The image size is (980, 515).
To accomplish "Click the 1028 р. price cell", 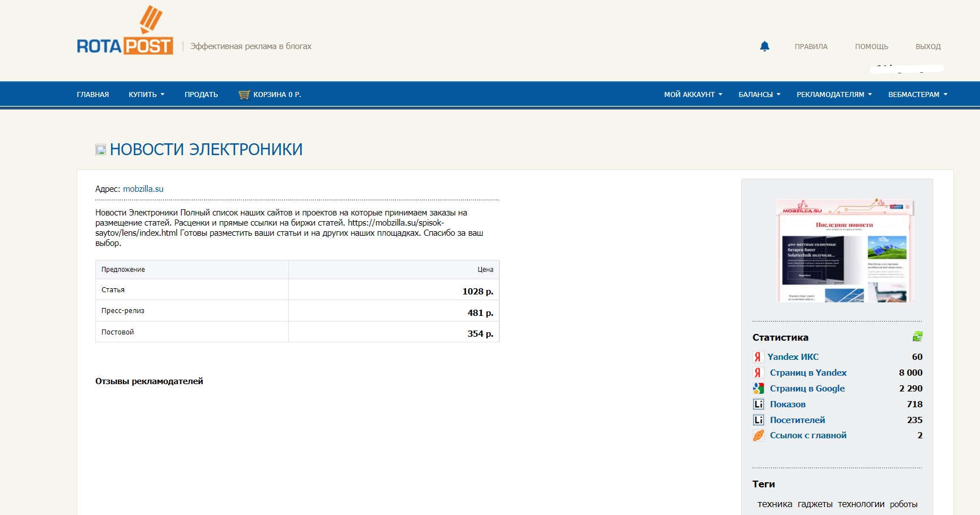I will click(394, 290).
